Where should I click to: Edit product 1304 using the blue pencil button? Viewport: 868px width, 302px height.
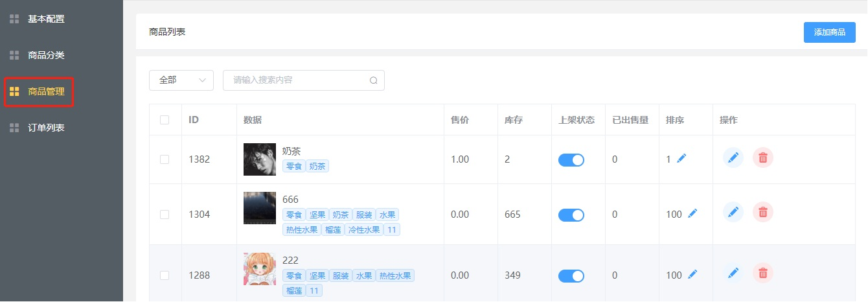[733, 212]
